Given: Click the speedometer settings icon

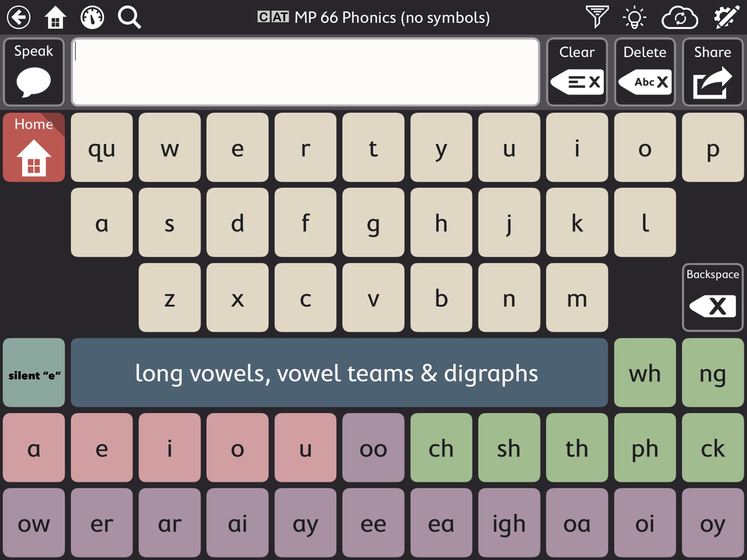Looking at the screenshot, I should click(92, 17).
